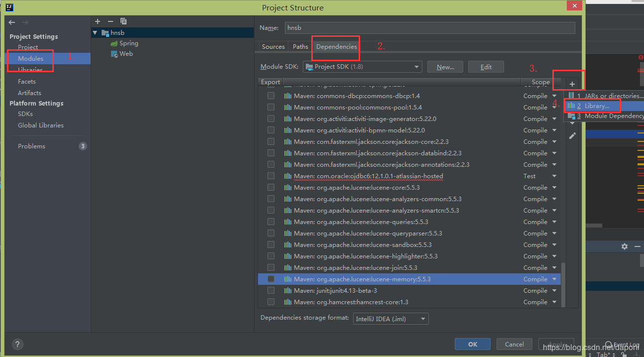Collapse the hnsb module tree node
The height and width of the screenshot is (357, 644).
pos(95,33)
